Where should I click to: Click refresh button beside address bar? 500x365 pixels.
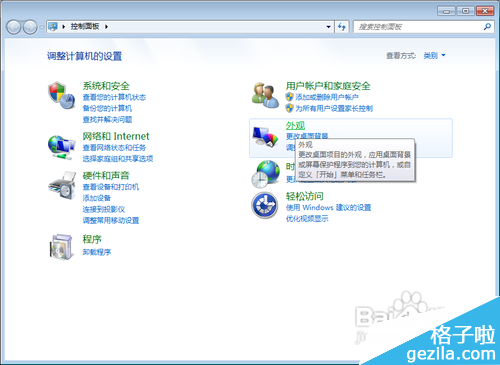pos(342,27)
